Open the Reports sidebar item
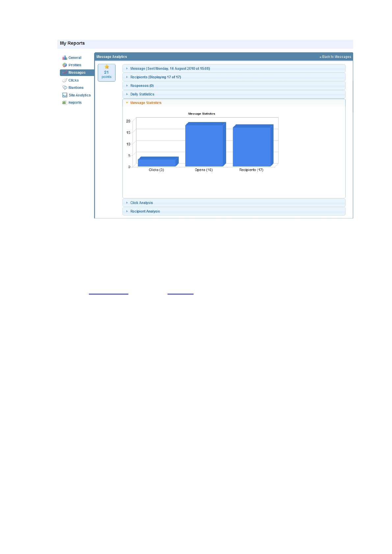The width and height of the screenshot is (392, 554). [x=75, y=103]
